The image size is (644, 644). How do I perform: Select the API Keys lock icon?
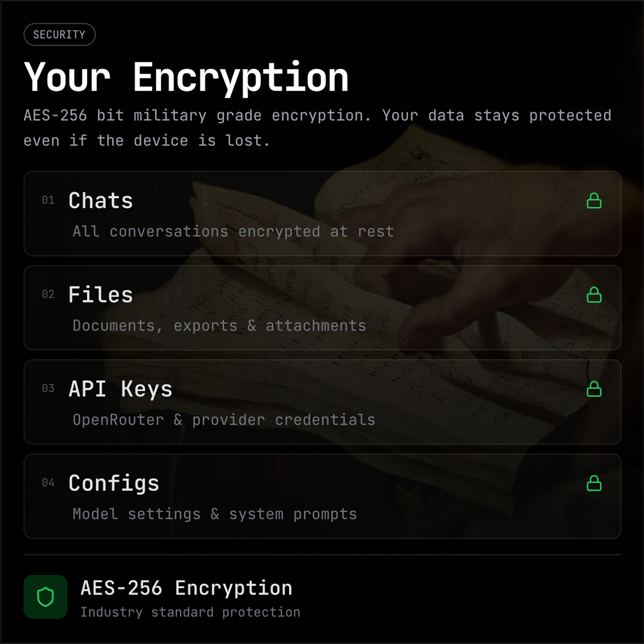point(594,389)
